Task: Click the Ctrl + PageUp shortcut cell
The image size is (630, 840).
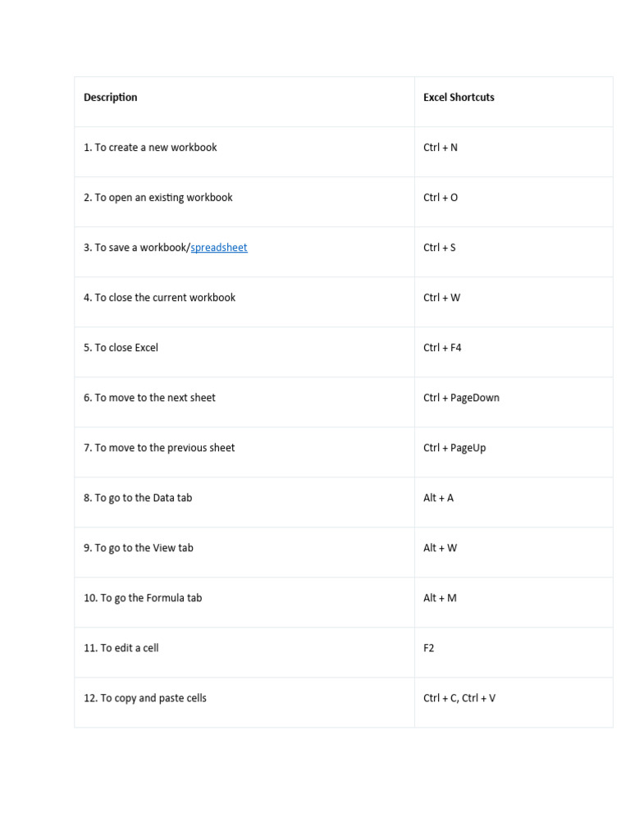Action: click(x=454, y=448)
